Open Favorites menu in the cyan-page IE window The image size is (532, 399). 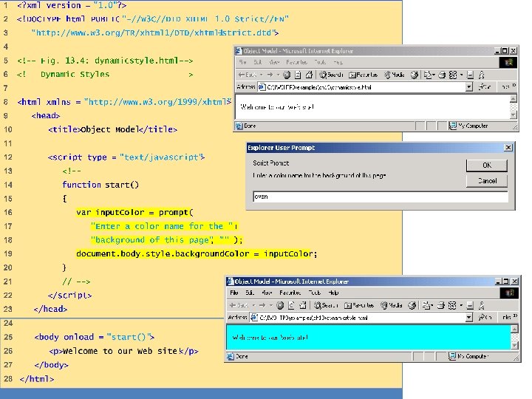pos(290,293)
